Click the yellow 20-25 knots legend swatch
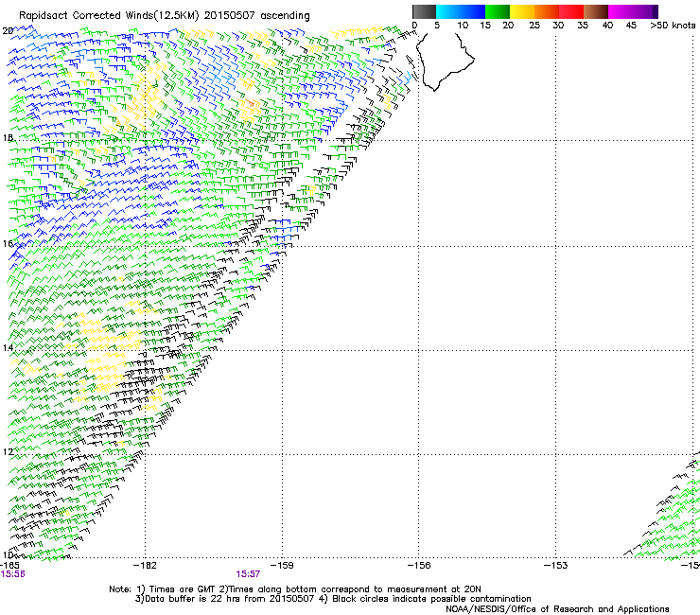 pyautogui.click(x=522, y=11)
